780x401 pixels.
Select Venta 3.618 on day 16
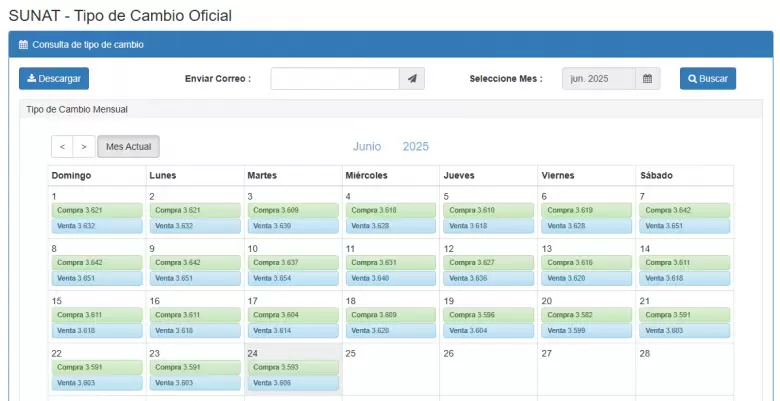click(195, 330)
